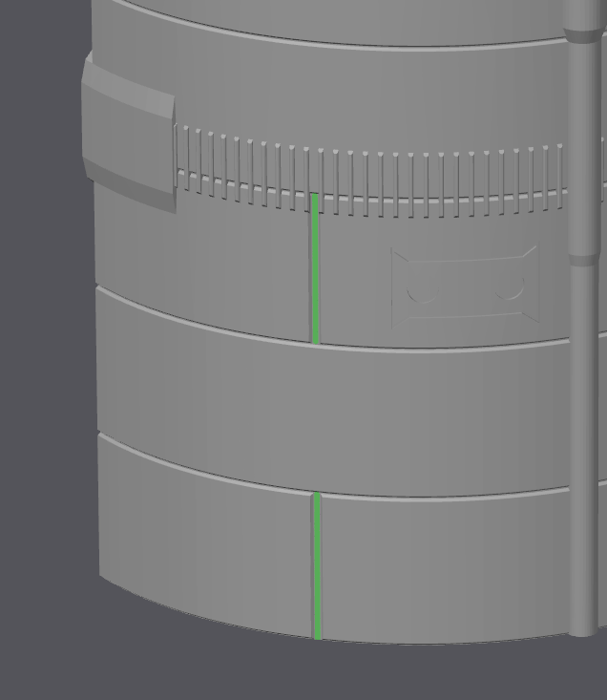Select the lower green highlighted seam edge
Image resolution: width=607 pixels, height=700 pixels.
pos(317,565)
